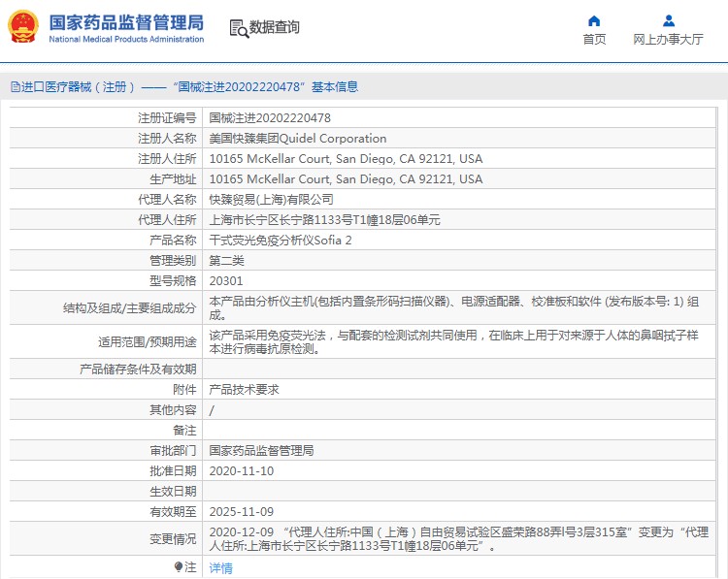Click the change record dated 2020-12-09
The width and height of the screenshot is (728, 579).
[x=459, y=539]
